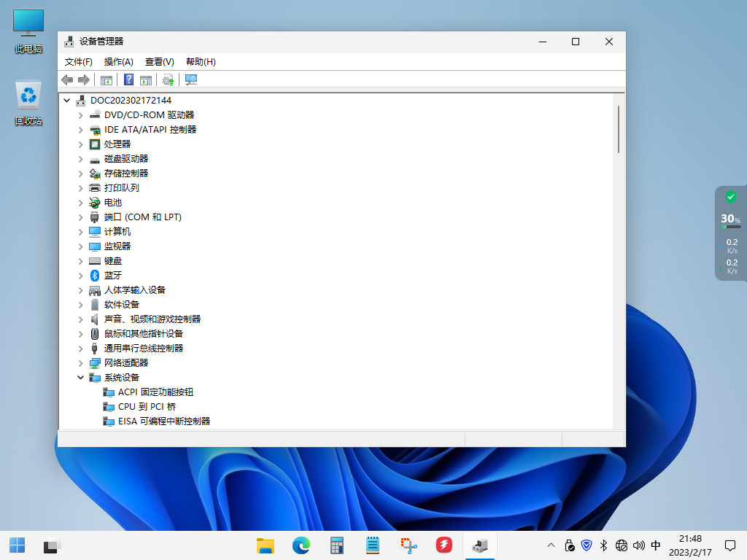The height and width of the screenshot is (560, 747).
Task: Scan for hardware changes monitor icon
Action: pyautogui.click(x=191, y=80)
